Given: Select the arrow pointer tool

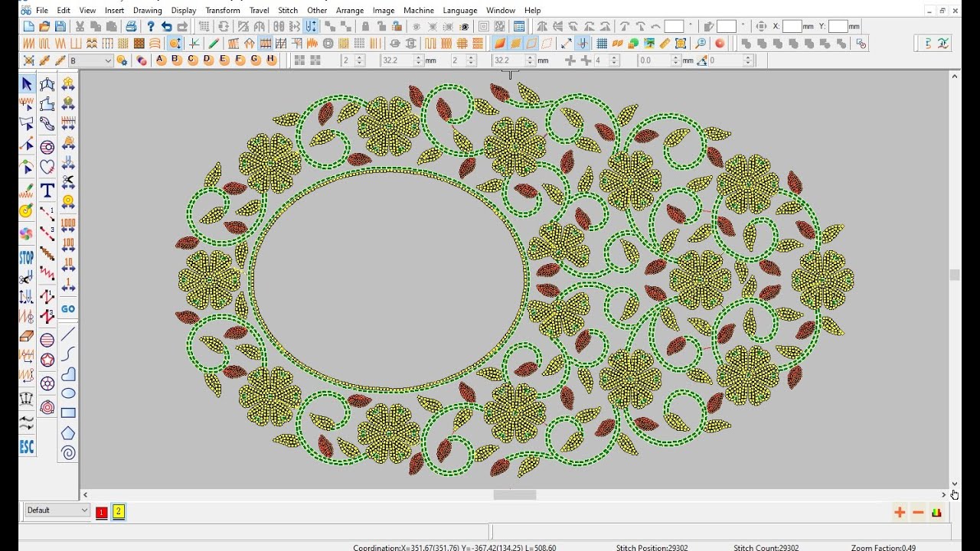Looking at the screenshot, I should (x=26, y=83).
